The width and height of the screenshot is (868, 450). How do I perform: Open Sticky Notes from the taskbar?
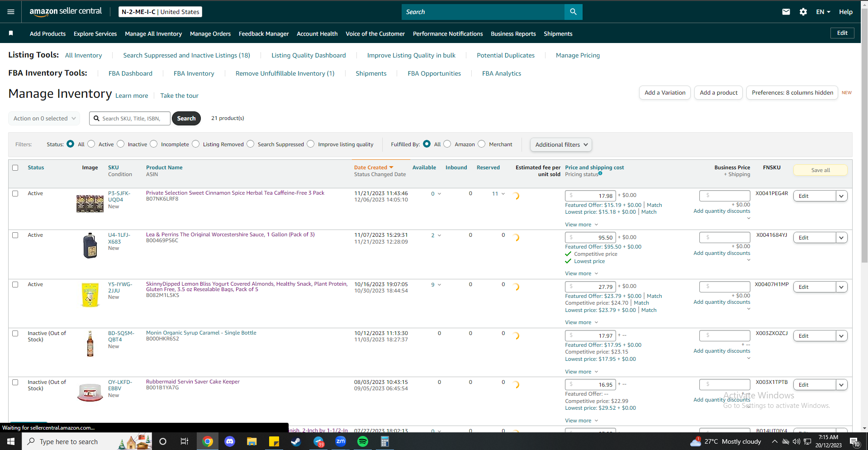tap(274, 441)
